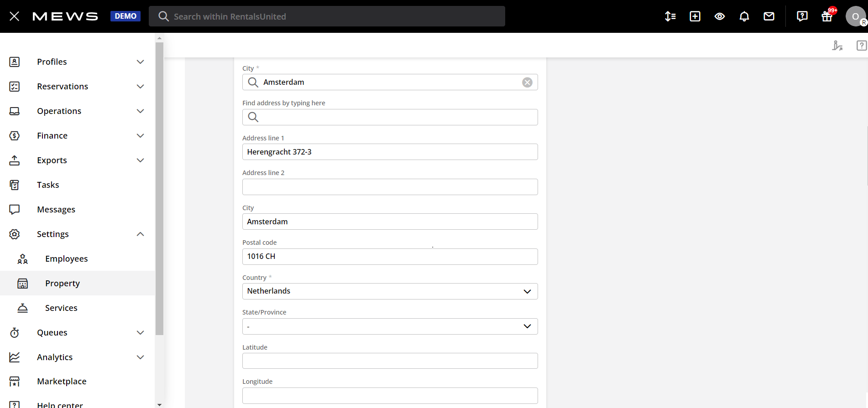Click the Profiles sidebar icon

15,62
